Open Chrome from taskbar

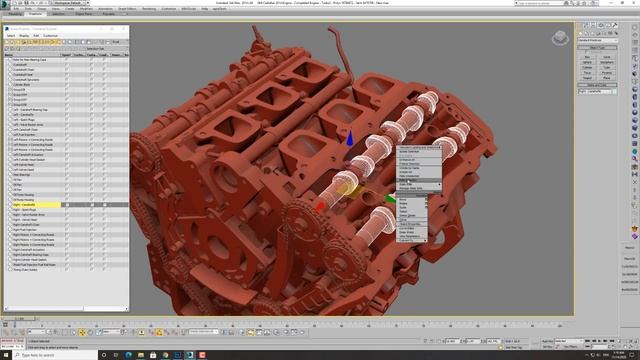pyautogui.click(x=165, y=355)
